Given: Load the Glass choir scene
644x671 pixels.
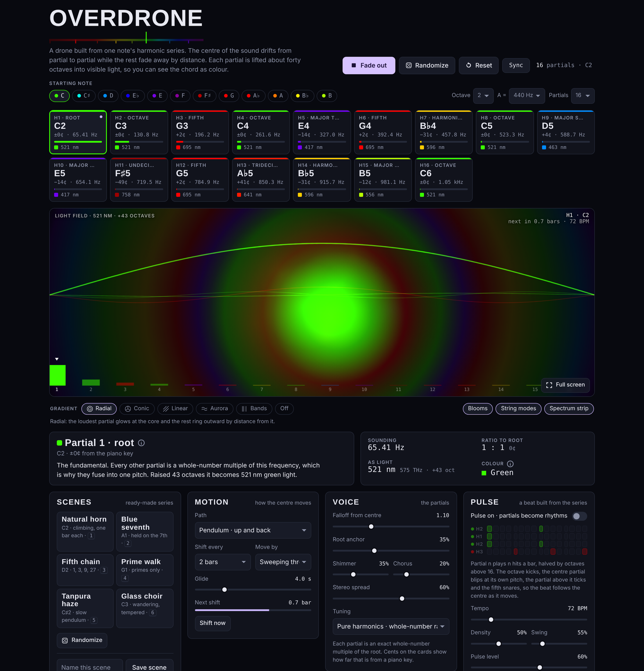Looking at the screenshot, I should pos(145,609).
